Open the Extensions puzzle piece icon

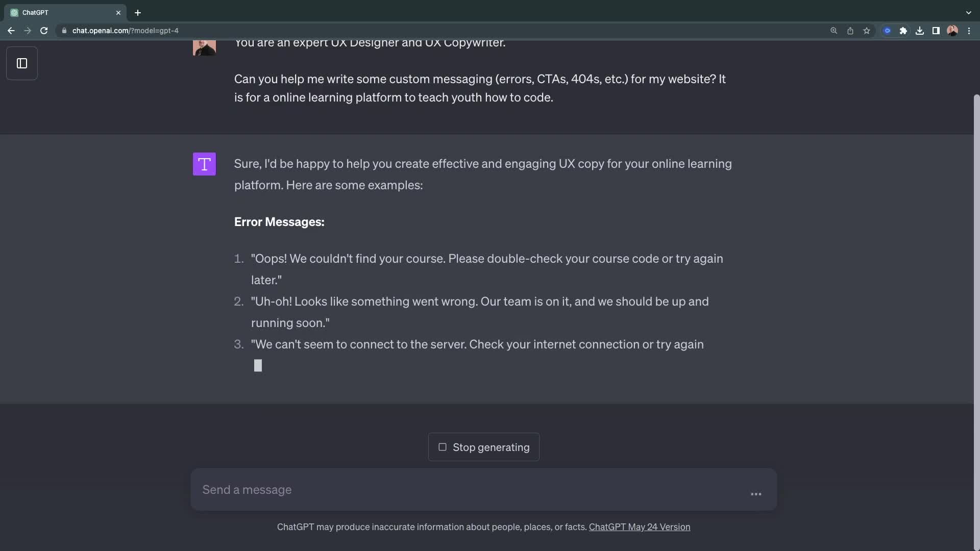903,31
